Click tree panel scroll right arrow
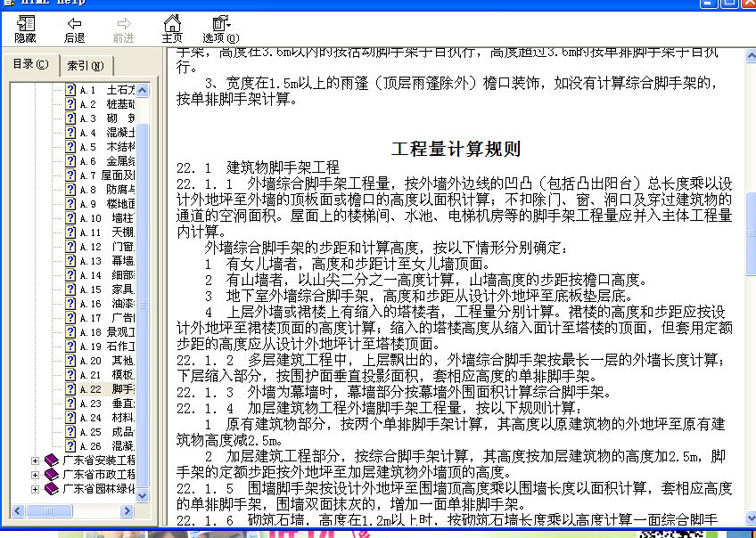756x538 pixels. (127, 510)
